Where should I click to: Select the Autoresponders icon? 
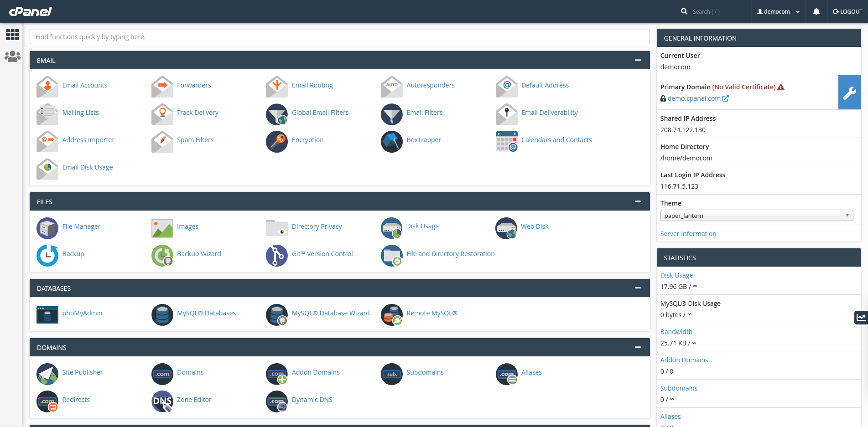click(392, 87)
